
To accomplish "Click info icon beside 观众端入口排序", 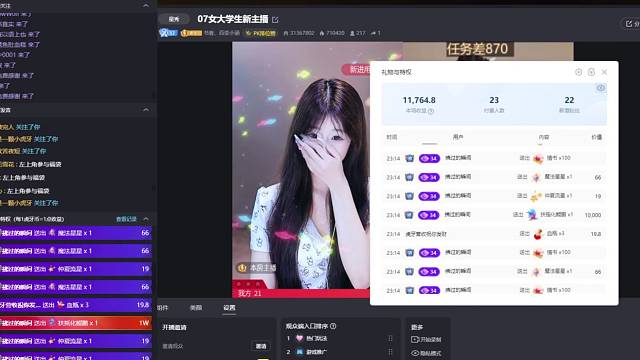I will pos(333,326).
